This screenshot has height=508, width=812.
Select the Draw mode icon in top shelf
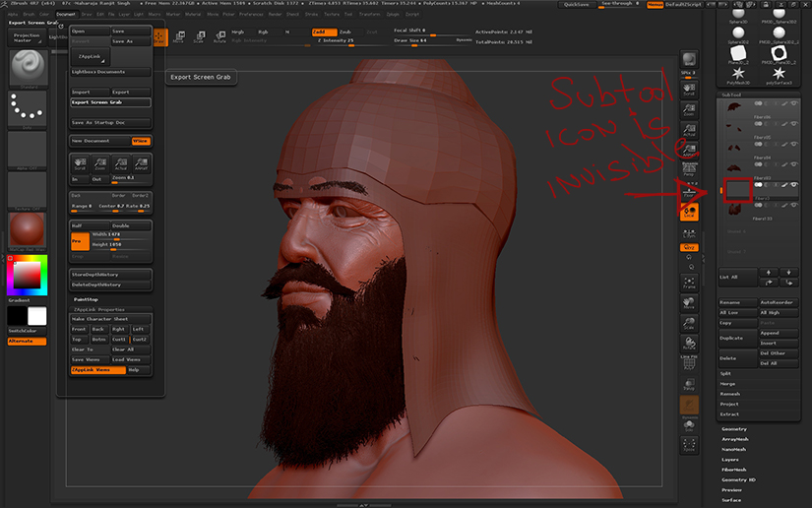(x=159, y=36)
